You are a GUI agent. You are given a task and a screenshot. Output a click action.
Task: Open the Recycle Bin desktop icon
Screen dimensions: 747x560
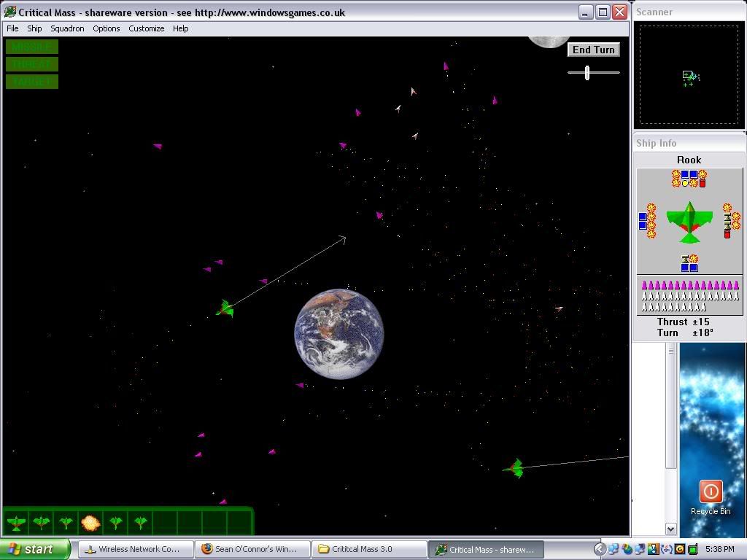click(711, 497)
